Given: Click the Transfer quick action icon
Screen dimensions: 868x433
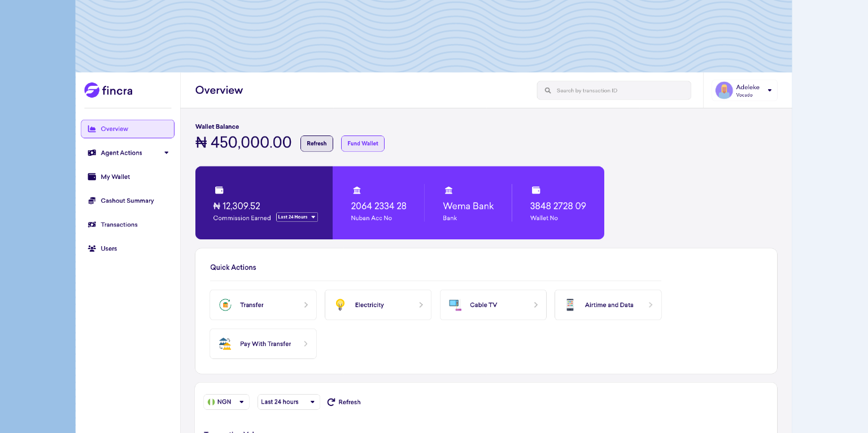Looking at the screenshot, I should point(225,305).
